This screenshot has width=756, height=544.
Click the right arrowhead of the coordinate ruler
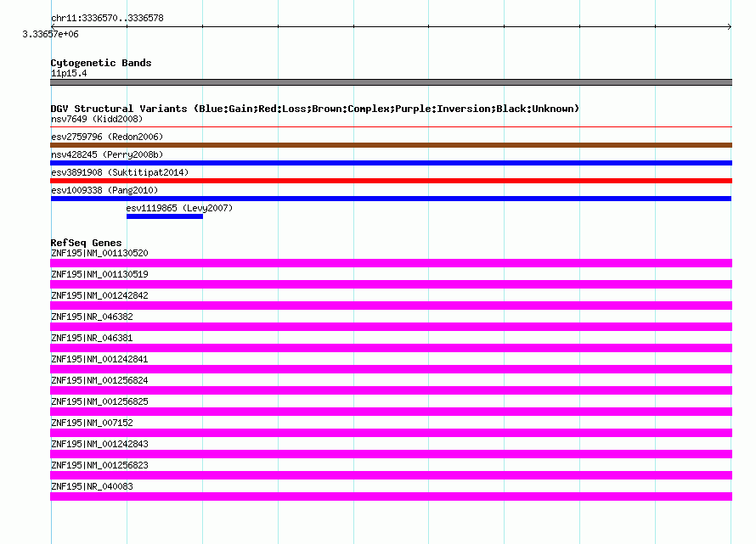tap(730, 26)
